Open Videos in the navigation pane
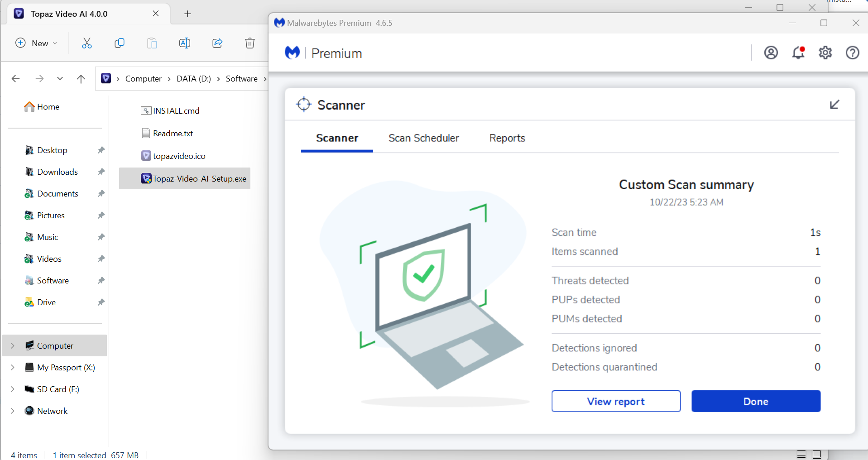Viewport: 868px width, 460px height. click(x=43, y=259)
